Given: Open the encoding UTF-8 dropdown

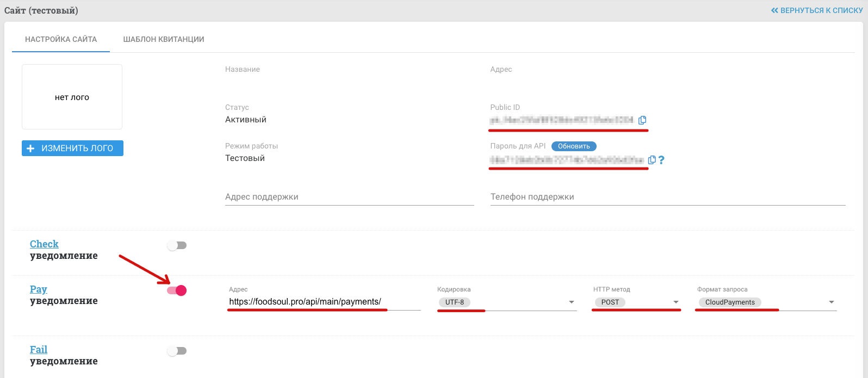Looking at the screenshot, I should tap(571, 302).
